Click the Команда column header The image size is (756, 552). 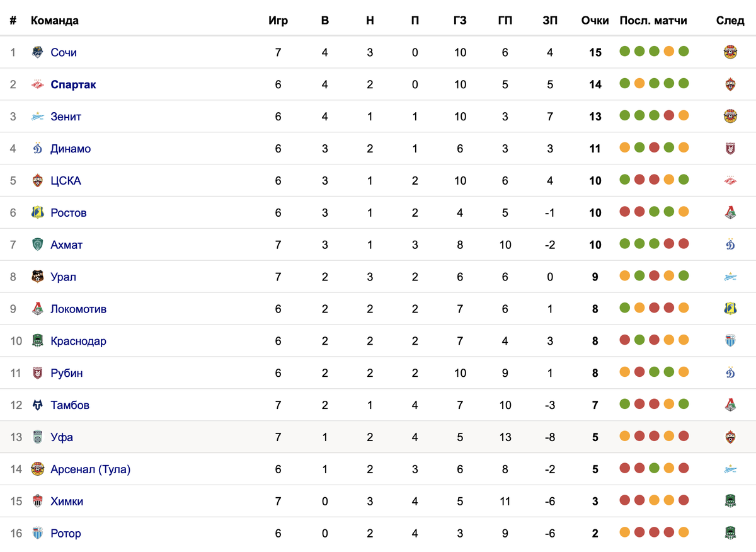pos(55,21)
